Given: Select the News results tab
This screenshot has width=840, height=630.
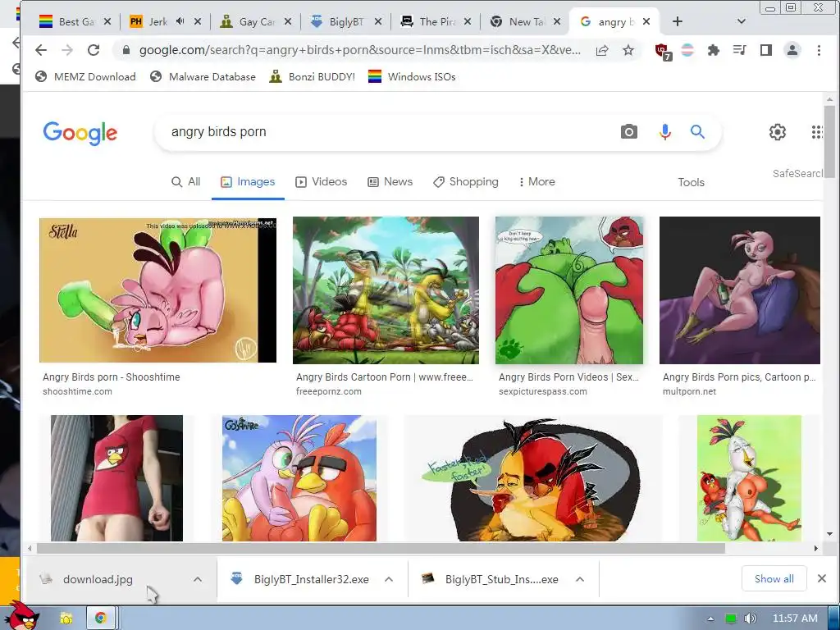Looking at the screenshot, I should coord(390,181).
